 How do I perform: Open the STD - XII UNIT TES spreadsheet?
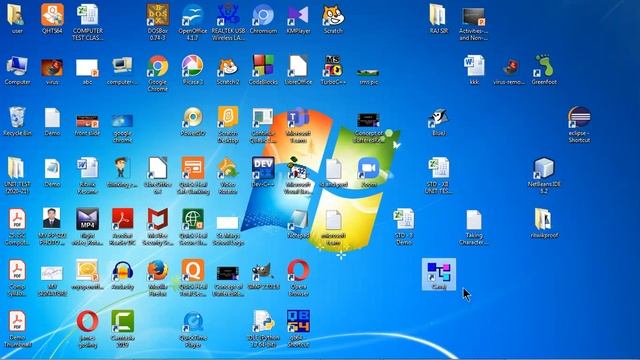pyautogui.click(x=438, y=169)
